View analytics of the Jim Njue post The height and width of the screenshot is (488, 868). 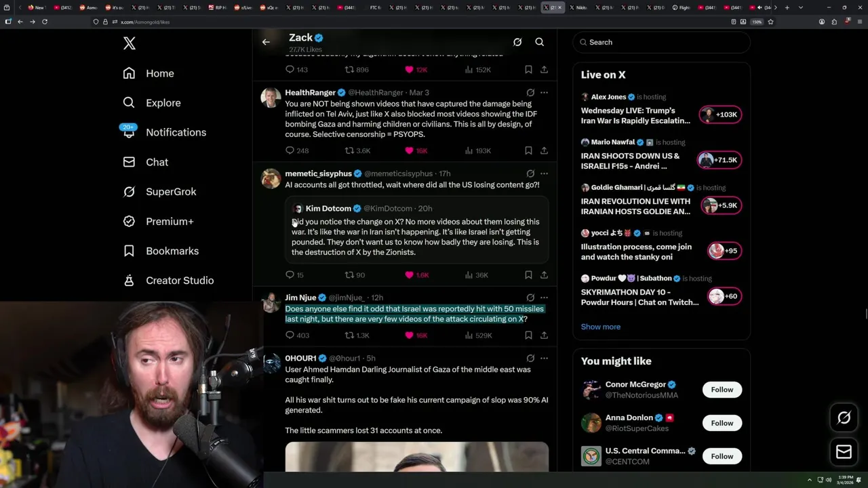pyautogui.click(x=478, y=335)
